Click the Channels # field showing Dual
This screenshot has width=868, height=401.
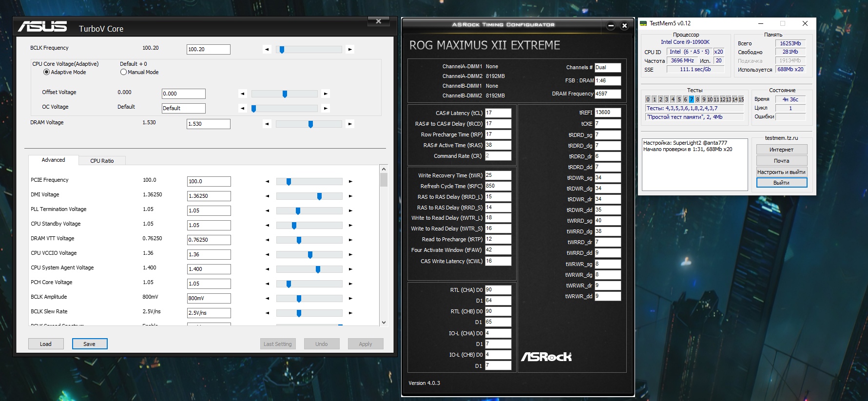[x=608, y=68]
